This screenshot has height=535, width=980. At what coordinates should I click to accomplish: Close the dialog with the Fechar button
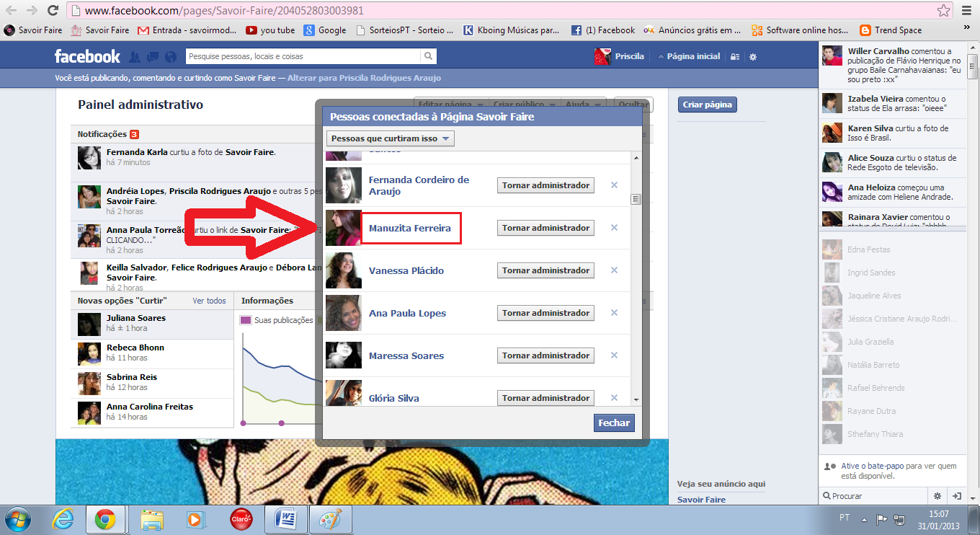pos(614,423)
